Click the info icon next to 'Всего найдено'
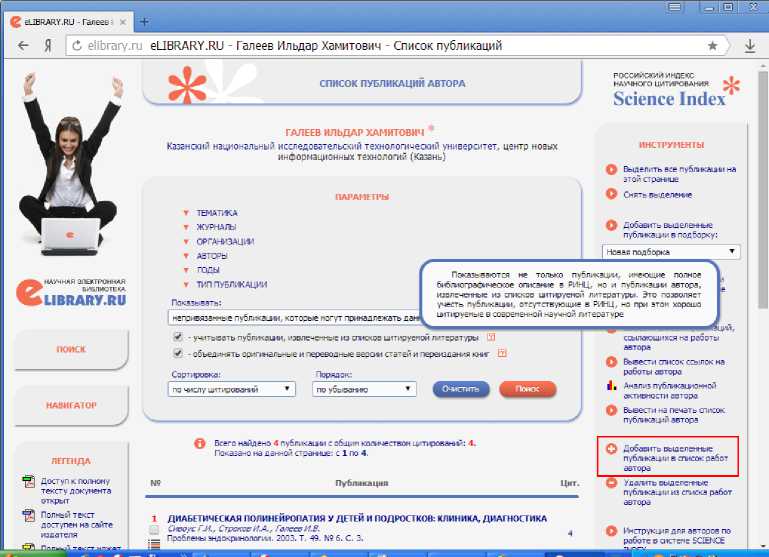 200,444
